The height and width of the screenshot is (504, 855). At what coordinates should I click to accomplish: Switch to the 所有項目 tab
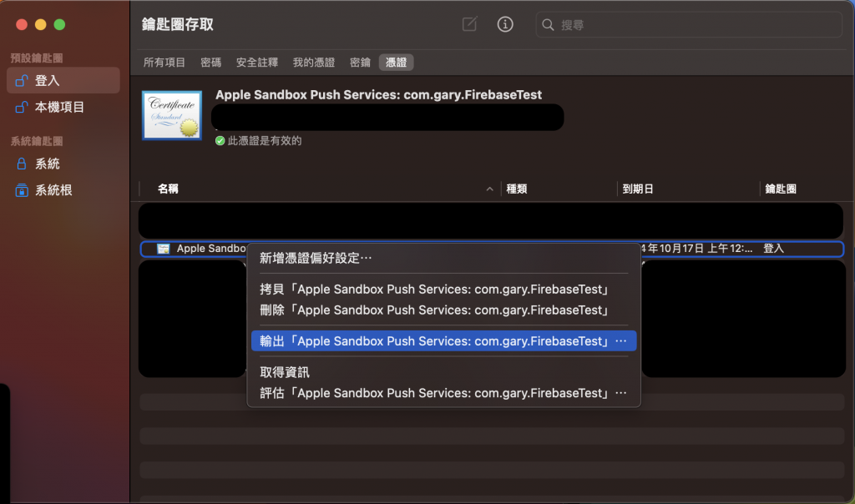pyautogui.click(x=164, y=63)
